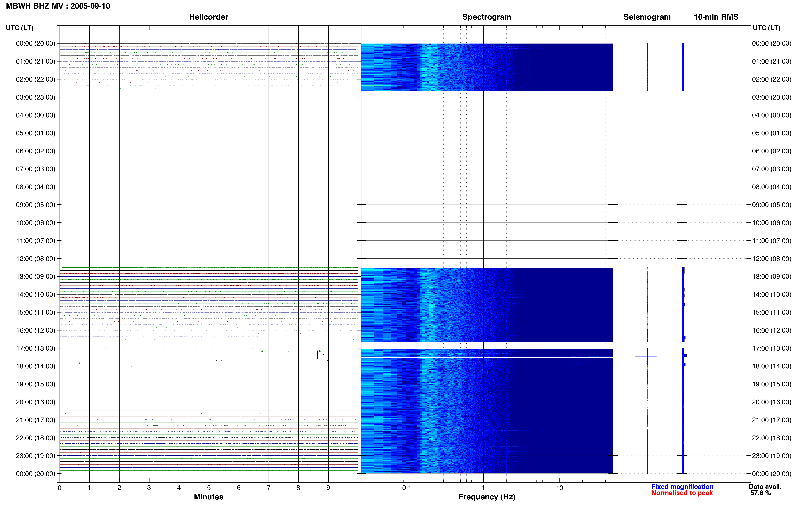Image resolution: width=812 pixels, height=508 pixels.
Task: Select the "Spectrogram" panel heading
Action: (x=487, y=17)
